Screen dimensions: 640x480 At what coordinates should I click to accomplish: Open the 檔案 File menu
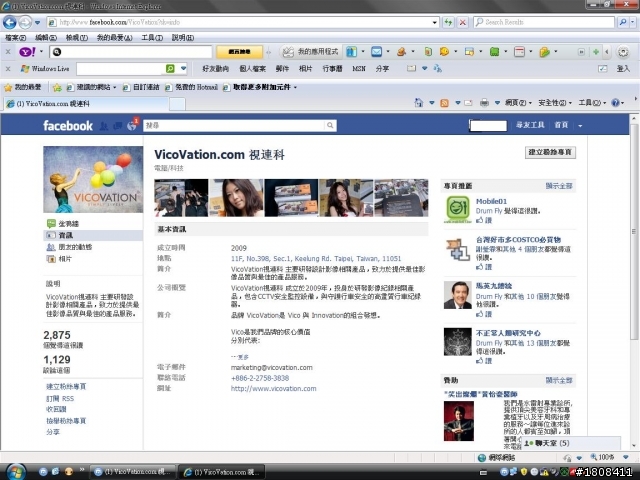(x=16, y=38)
